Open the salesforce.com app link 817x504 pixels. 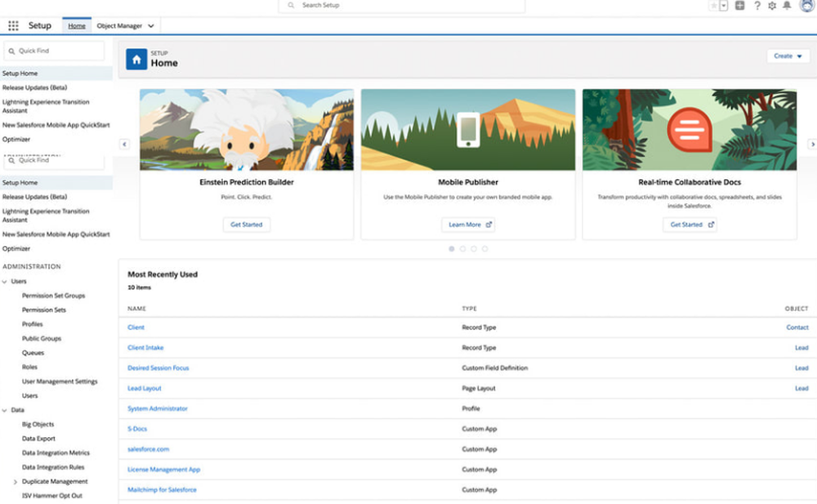148,449
